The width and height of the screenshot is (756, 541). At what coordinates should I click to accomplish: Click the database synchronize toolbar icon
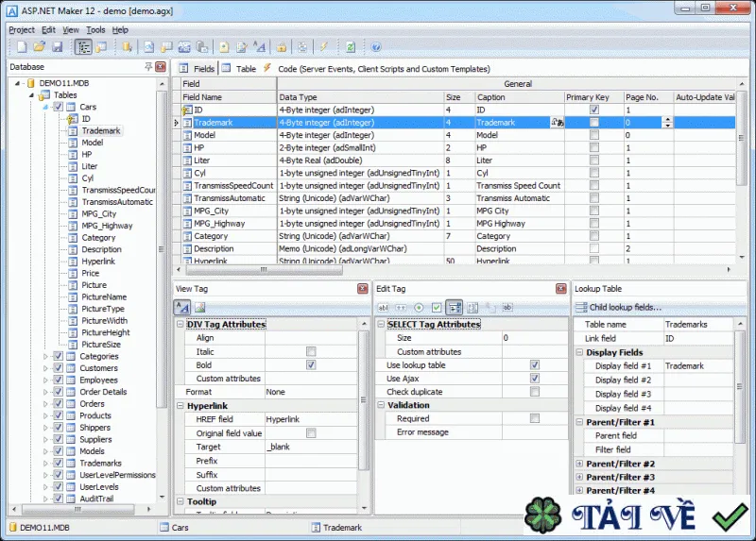pos(351,46)
